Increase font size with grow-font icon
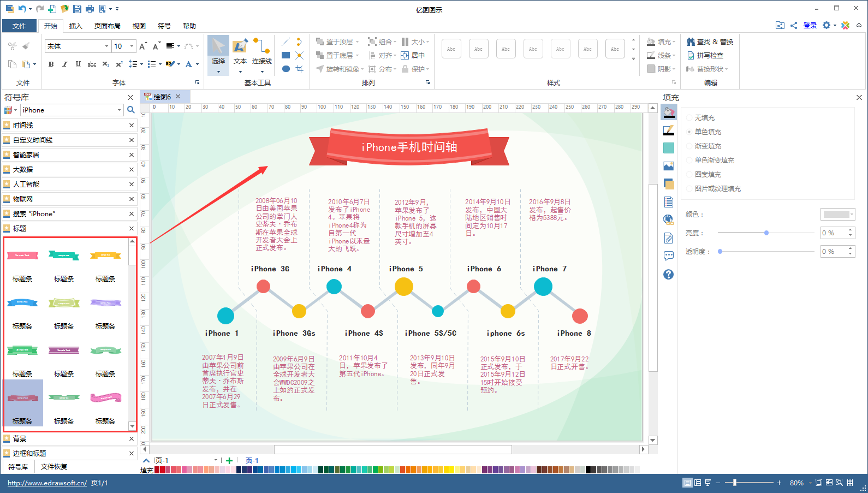The height and width of the screenshot is (493, 868). pyautogui.click(x=142, y=46)
